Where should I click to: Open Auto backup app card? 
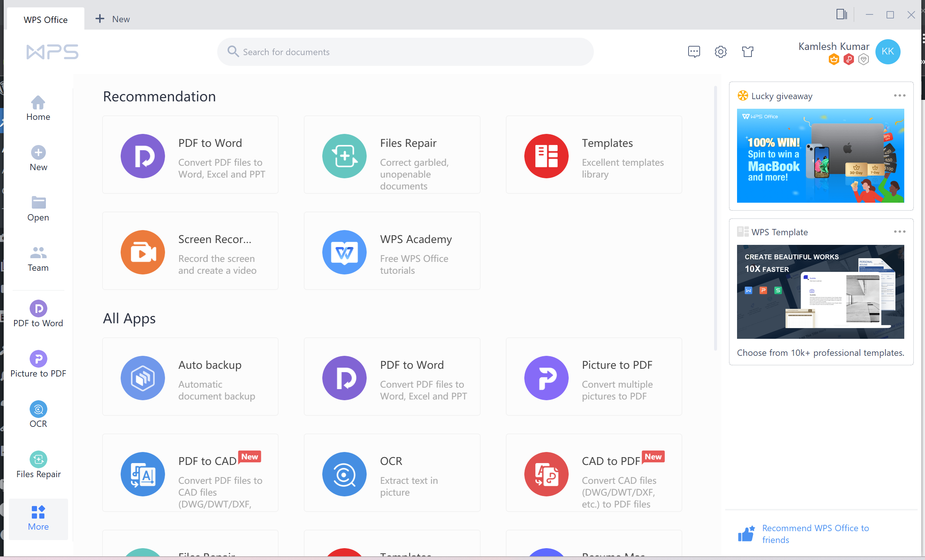click(x=190, y=377)
